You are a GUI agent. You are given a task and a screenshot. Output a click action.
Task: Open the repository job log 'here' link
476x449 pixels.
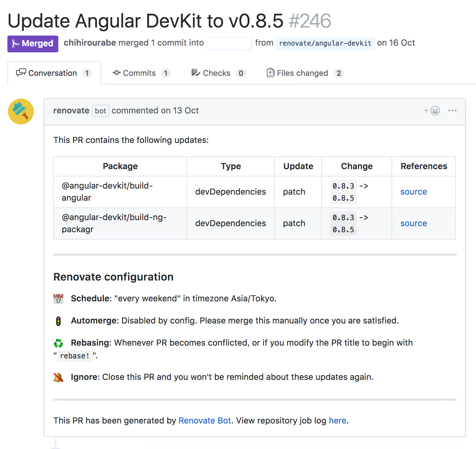[x=338, y=421]
